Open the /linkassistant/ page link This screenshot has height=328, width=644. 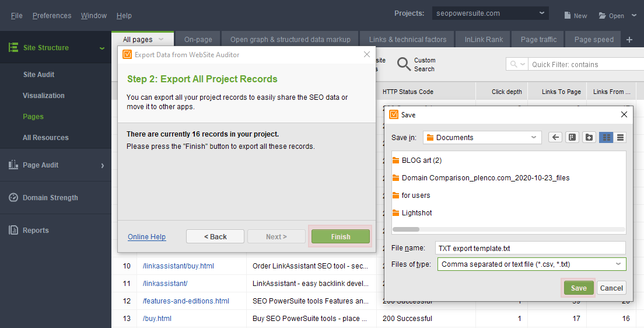point(165,283)
